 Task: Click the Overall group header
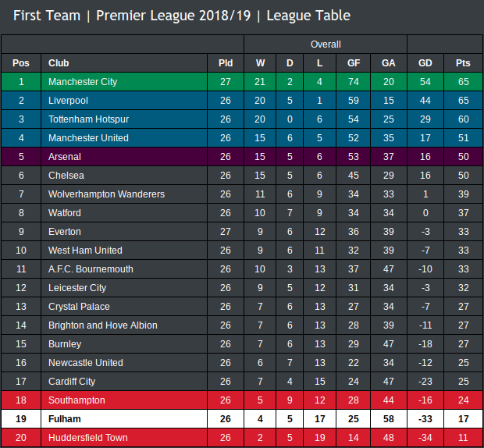(x=326, y=44)
